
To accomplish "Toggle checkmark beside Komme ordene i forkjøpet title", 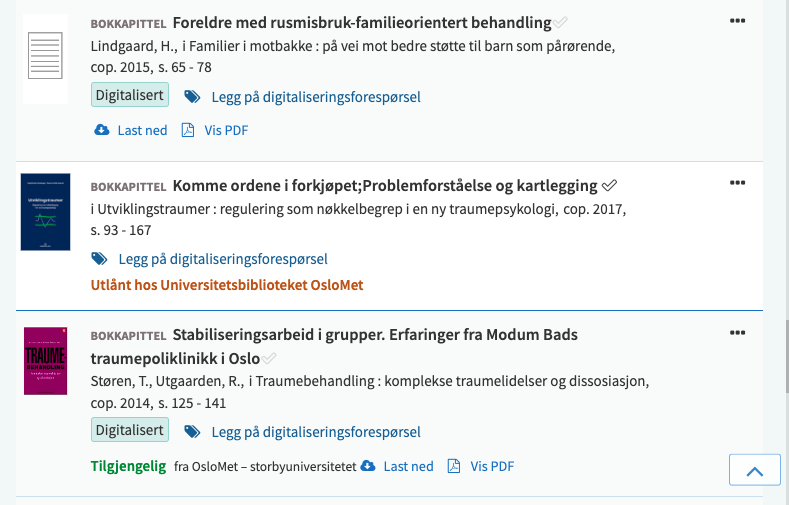I will click(609, 185).
